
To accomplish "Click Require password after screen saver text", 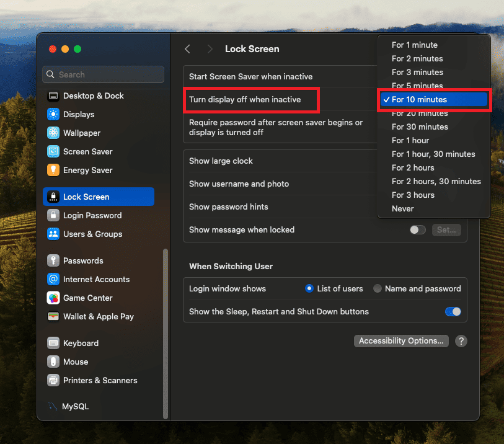I will tap(276, 127).
